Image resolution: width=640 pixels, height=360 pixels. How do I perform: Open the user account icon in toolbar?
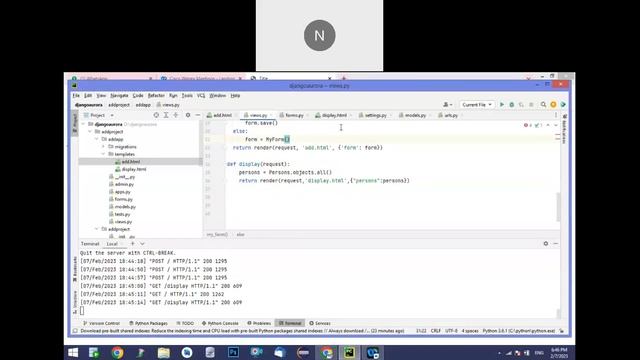(447, 105)
